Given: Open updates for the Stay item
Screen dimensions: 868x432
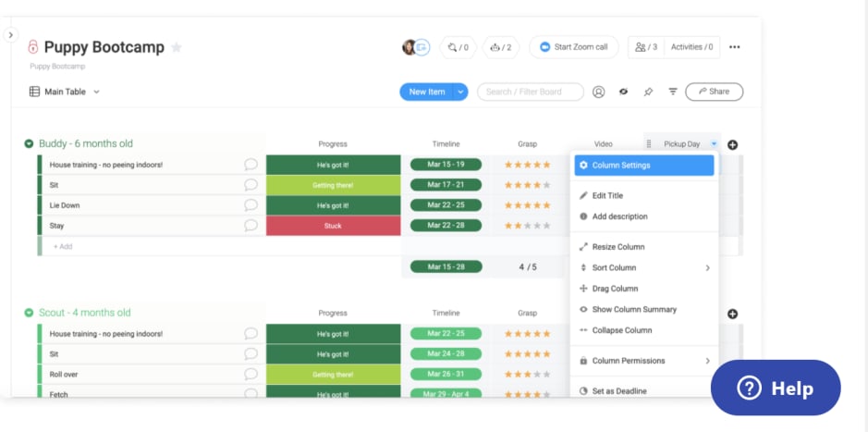Looking at the screenshot, I should [251, 226].
